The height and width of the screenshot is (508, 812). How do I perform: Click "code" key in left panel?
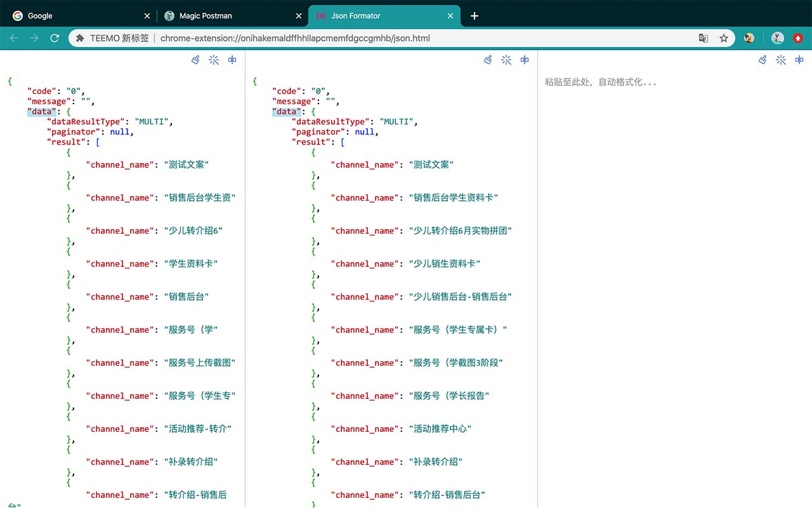point(42,91)
